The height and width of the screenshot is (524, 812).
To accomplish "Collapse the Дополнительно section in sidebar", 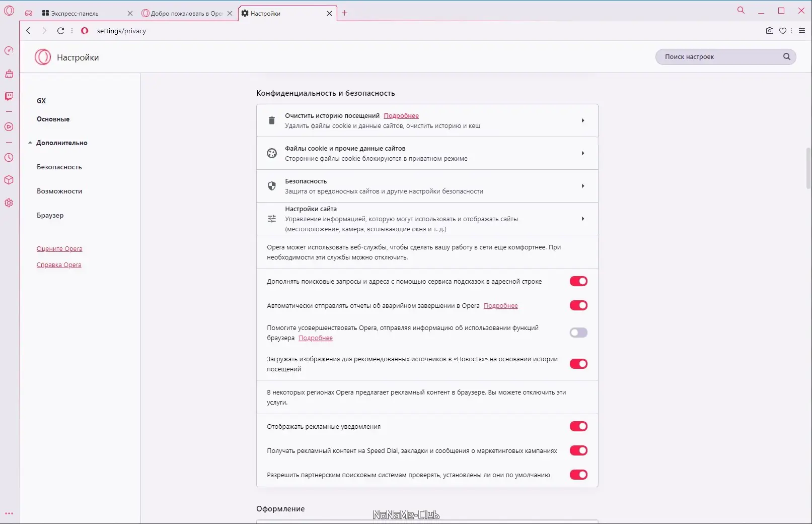I will click(x=57, y=143).
